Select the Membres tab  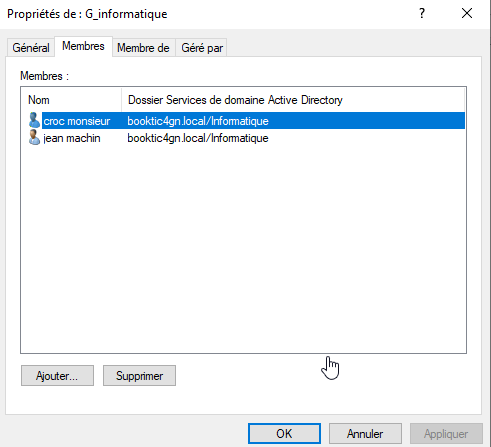(83, 46)
